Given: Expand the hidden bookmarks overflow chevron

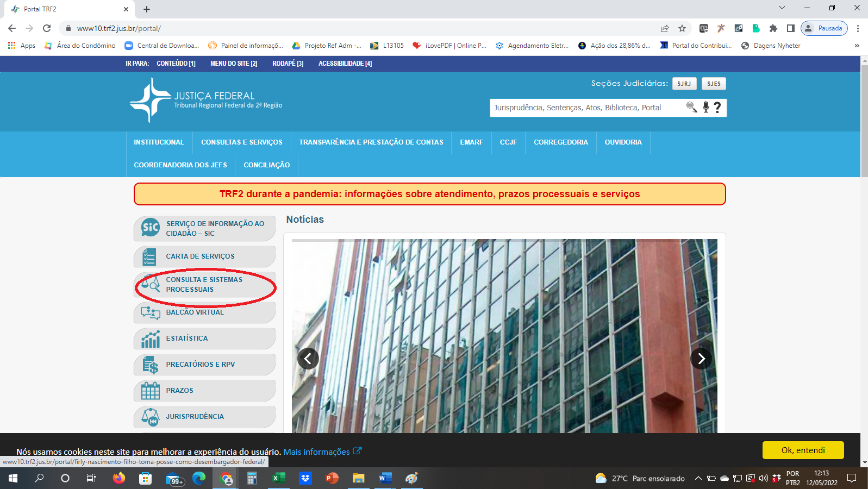Looking at the screenshot, I should (x=857, y=46).
